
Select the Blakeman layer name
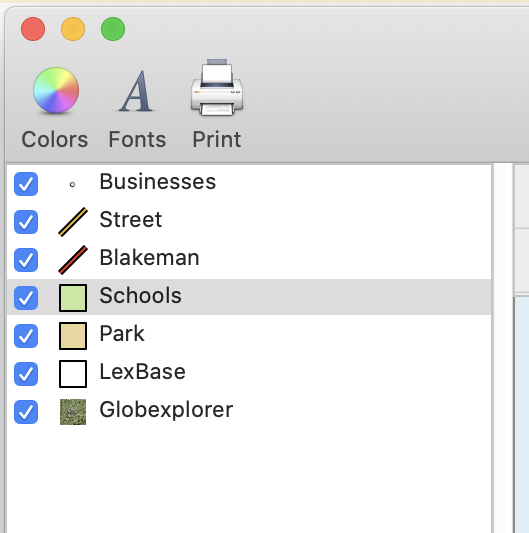(x=150, y=258)
